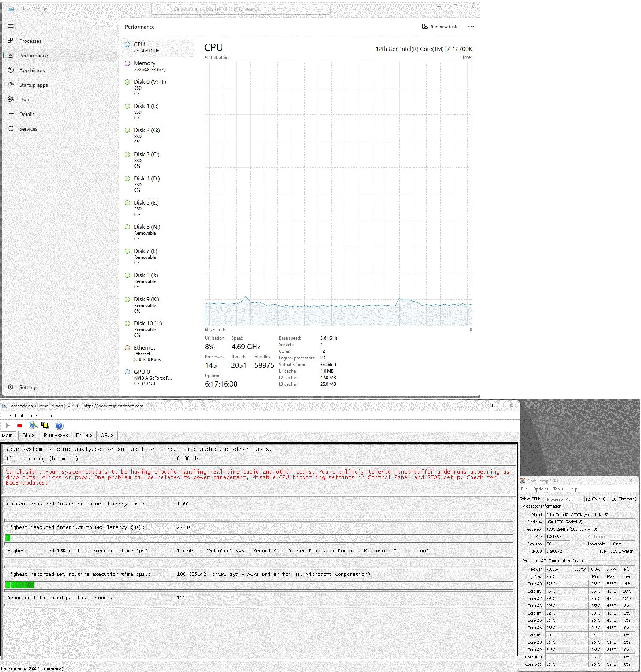The height and width of the screenshot is (672, 641).
Task: Select the CPU entry in the performance list
Action: point(157,47)
